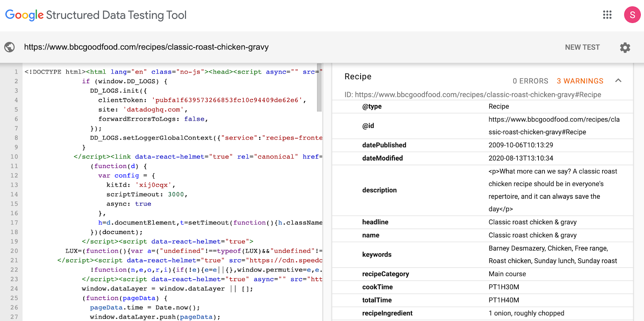Screen dimensions: 644x321
Task: Open the account avatar labeled S
Action: (x=632, y=15)
